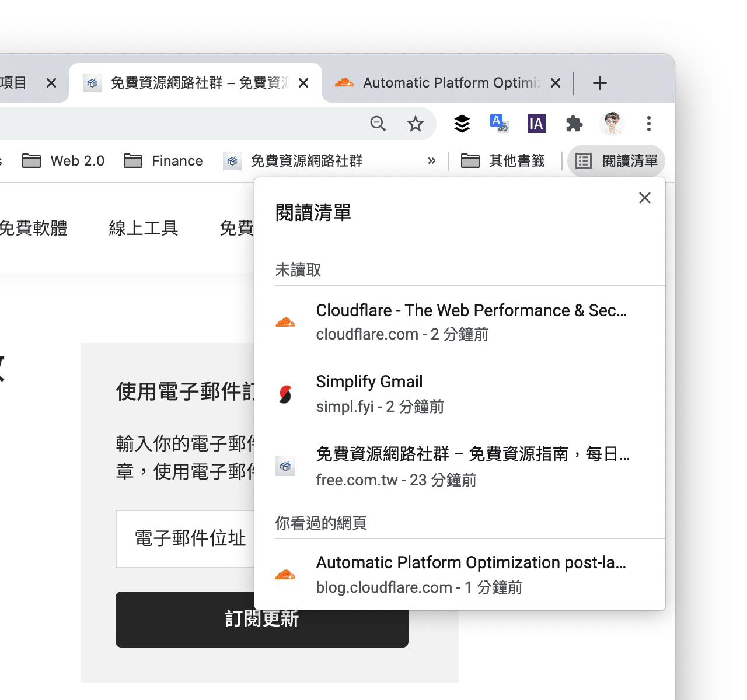Click the Simplify Gmail red favicon
747x700 pixels.
pyautogui.click(x=285, y=394)
